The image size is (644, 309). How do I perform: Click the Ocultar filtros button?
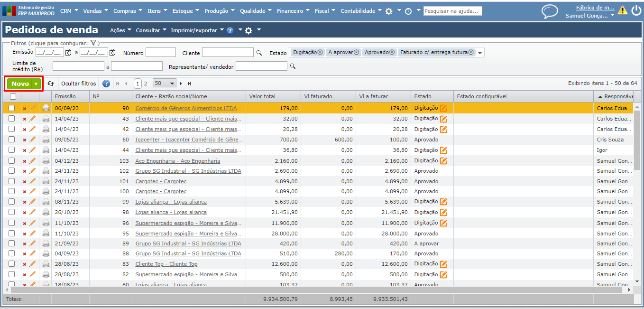pos(78,84)
